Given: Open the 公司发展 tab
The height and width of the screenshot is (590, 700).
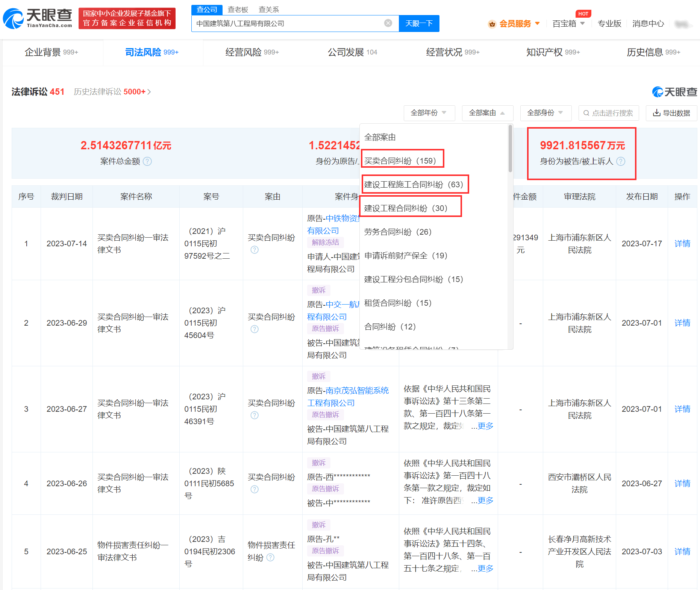Looking at the screenshot, I should [x=352, y=52].
